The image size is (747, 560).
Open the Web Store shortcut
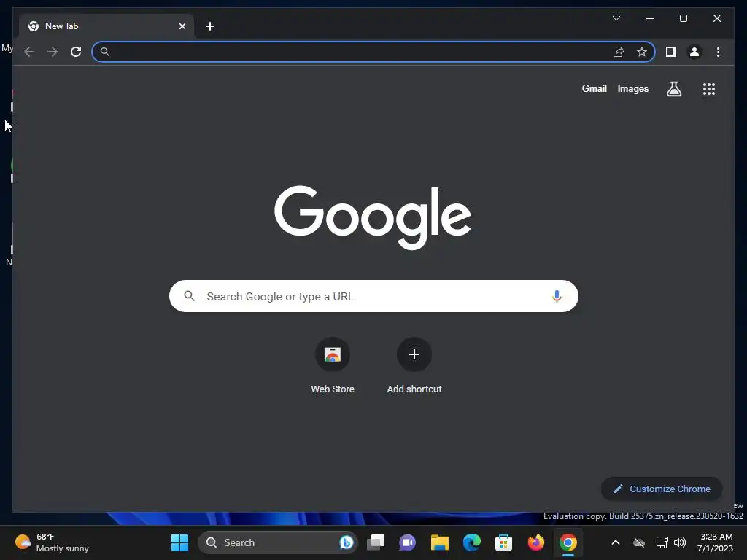coord(333,366)
